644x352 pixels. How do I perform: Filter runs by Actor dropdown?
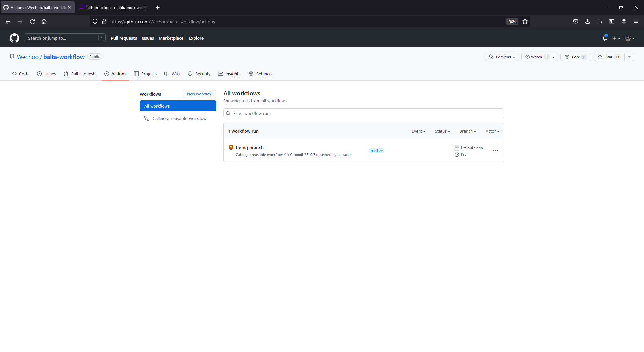tap(492, 131)
